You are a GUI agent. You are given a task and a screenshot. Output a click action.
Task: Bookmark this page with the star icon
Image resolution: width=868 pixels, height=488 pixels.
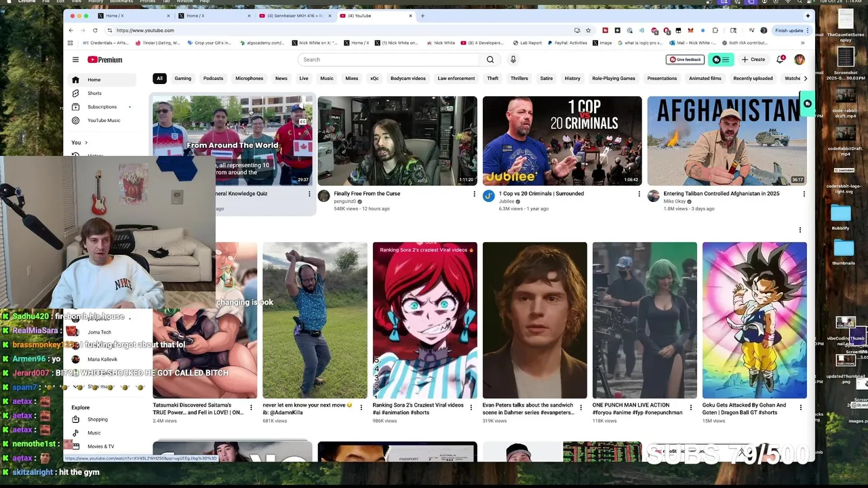588,30
